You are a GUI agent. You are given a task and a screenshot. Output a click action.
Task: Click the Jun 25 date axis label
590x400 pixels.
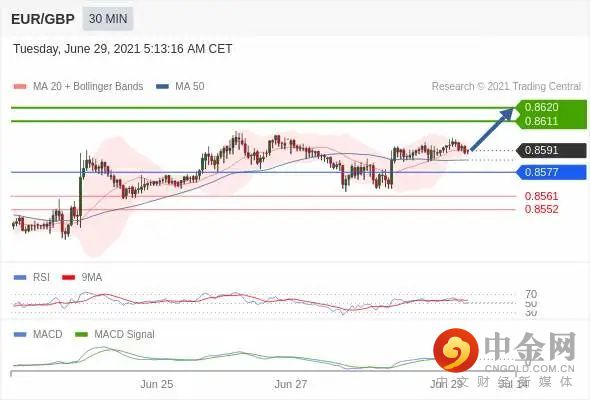[x=157, y=384]
